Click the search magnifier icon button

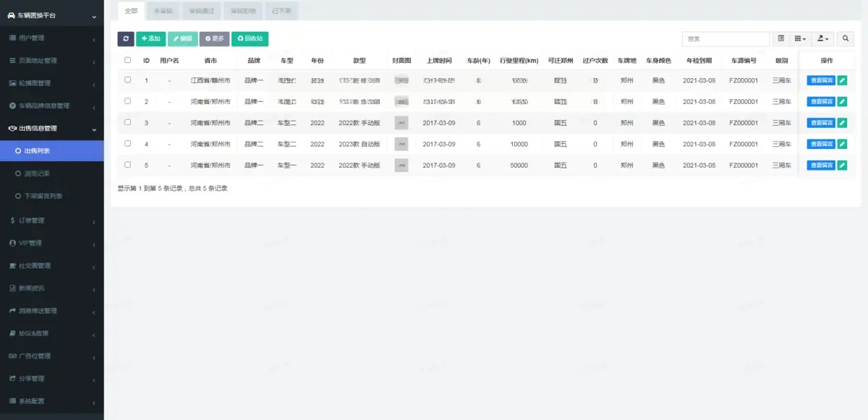click(x=845, y=39)
